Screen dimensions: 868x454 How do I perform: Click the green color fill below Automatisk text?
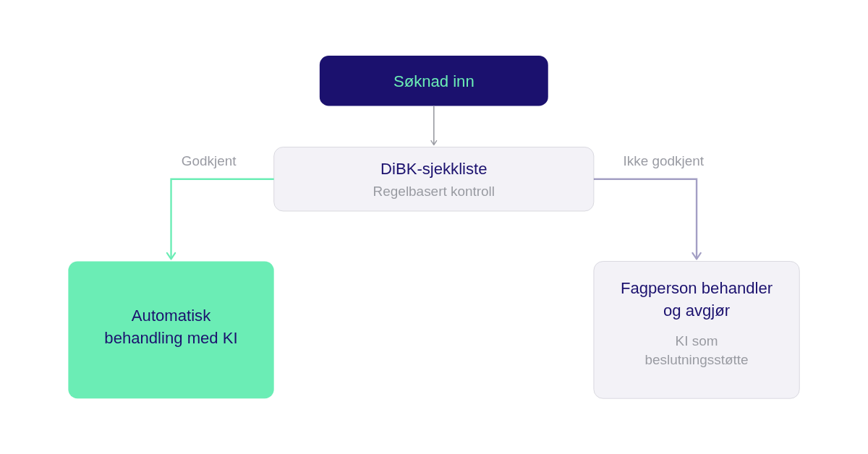pyautogui.click(x=171, y=374)
